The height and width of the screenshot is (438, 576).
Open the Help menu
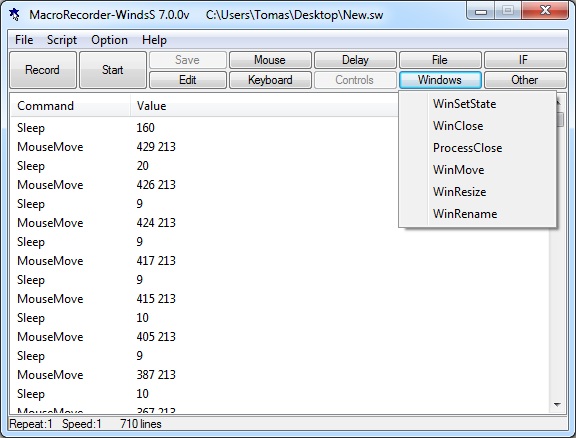coord(154,40)
